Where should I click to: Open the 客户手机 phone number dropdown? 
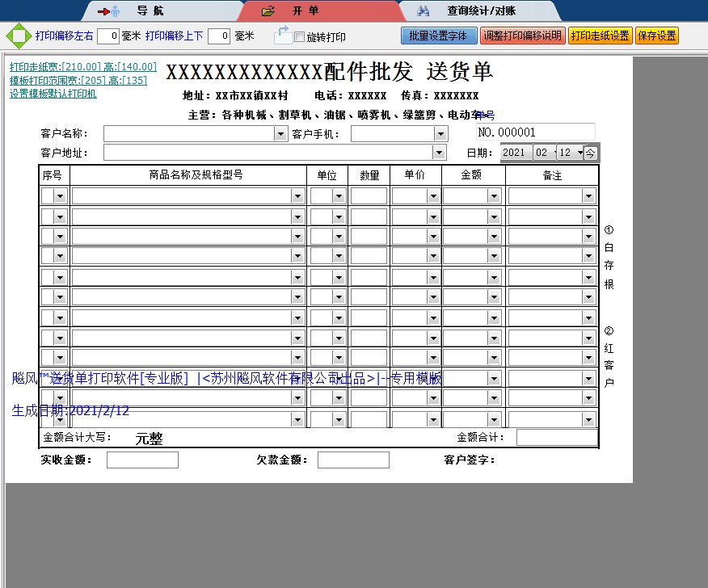click(x=439, y=132)
